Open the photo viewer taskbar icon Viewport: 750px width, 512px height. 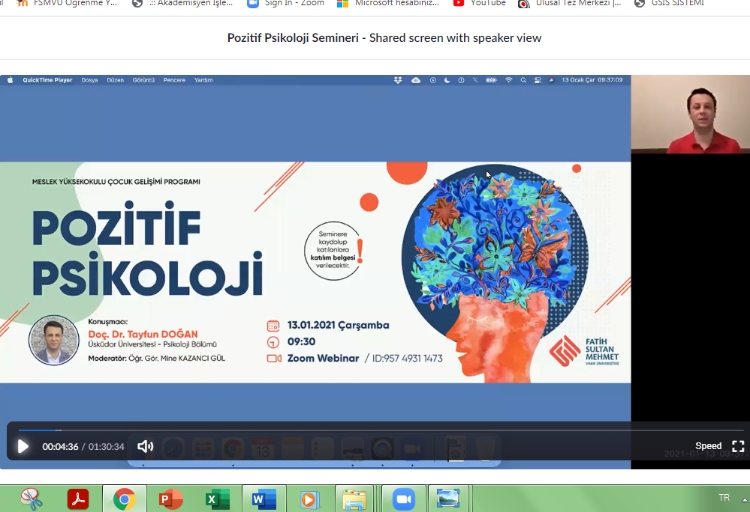[x=449, y=498]
